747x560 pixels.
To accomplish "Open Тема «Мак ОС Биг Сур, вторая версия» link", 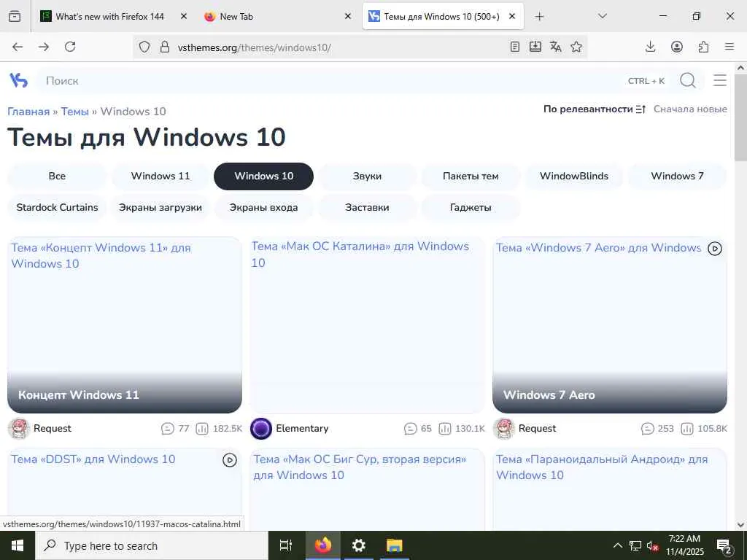I will click(360, 467).
